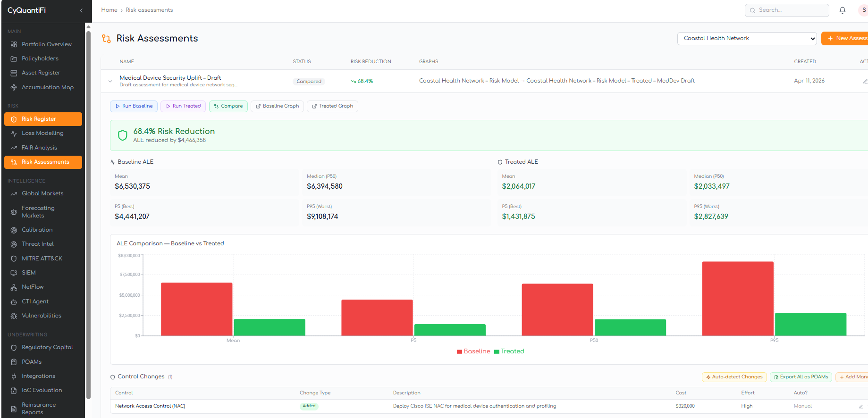
Task: Open the Threat Intel sidebar item
Action: [x=37, y=244]
